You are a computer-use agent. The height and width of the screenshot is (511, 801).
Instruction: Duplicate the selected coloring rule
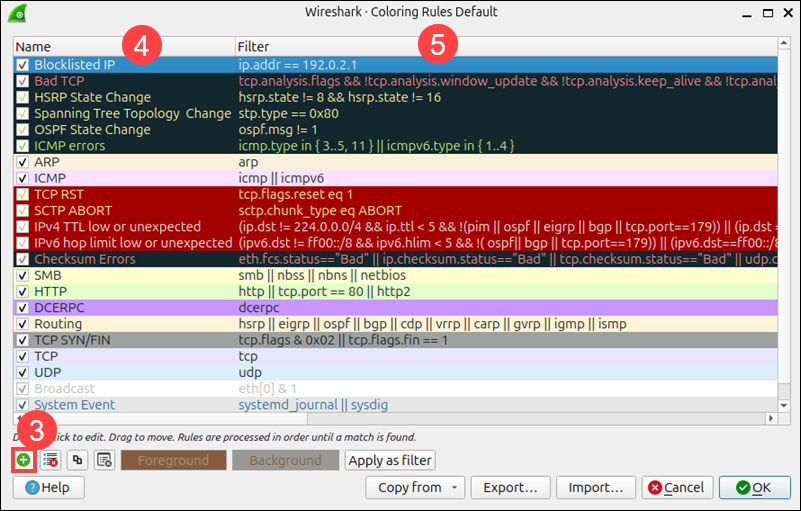pyautogui.click(x=77, y=460)
